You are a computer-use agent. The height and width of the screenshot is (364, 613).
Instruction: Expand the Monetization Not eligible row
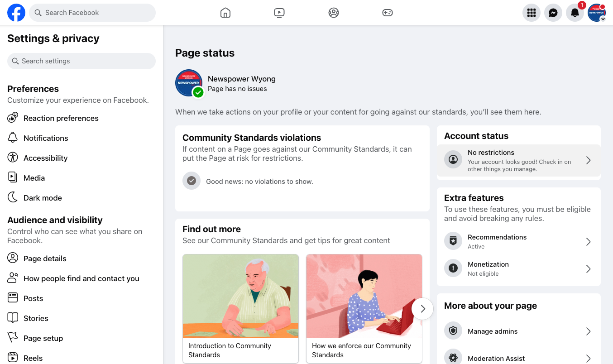519,269
